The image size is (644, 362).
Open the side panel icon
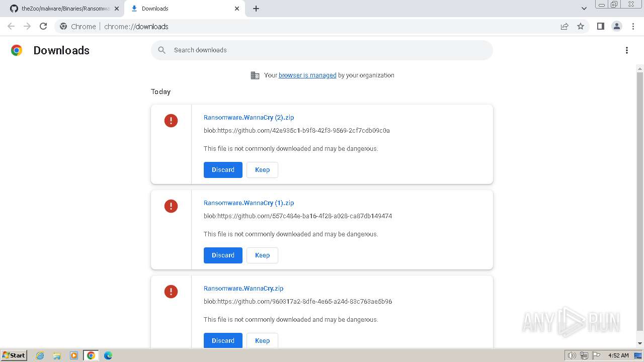[600, 26]
